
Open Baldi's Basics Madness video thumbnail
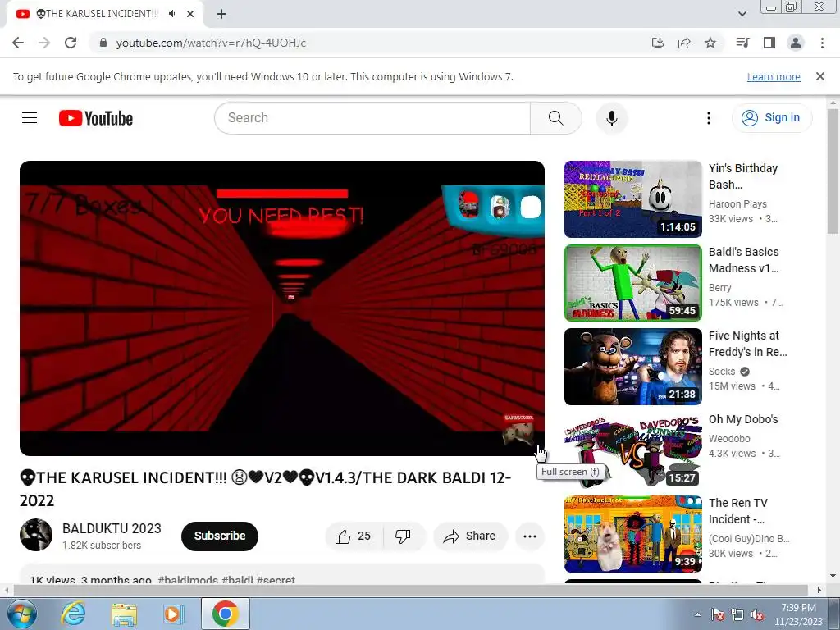pyautogui.click(x=632, y=283)
